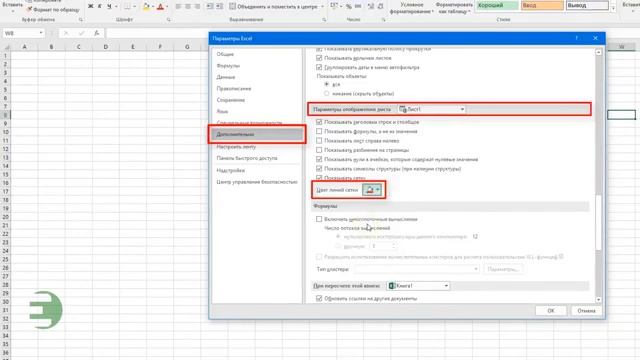The image size is (640, 360).
Task: Apply italic formatting (К) in ribbon
Action: [x=100, y=7]
